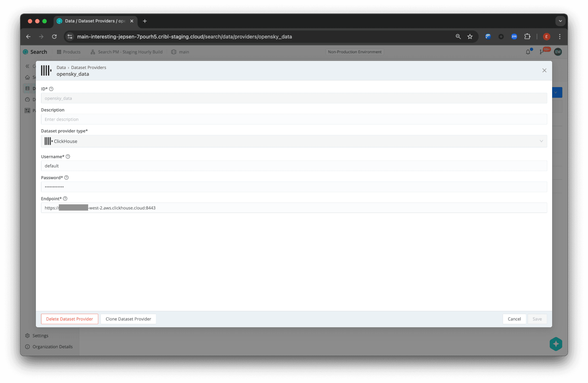Open the Copilot sparkle assistant button

tap(555, 344)
